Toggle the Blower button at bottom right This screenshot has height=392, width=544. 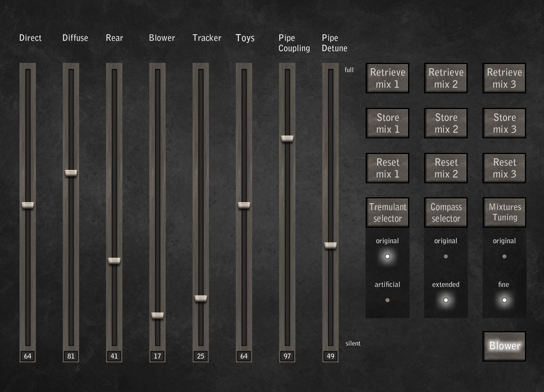(504, 346)
